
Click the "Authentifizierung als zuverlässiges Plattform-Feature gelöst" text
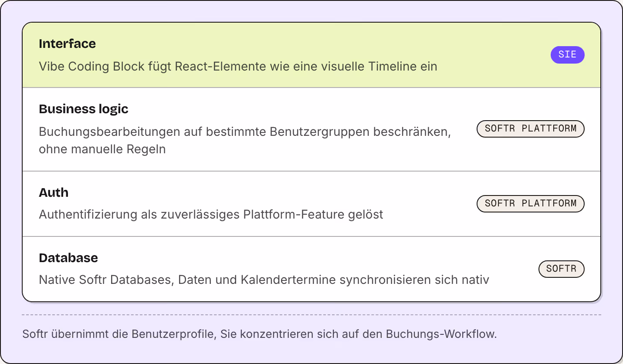click(211, 215)
